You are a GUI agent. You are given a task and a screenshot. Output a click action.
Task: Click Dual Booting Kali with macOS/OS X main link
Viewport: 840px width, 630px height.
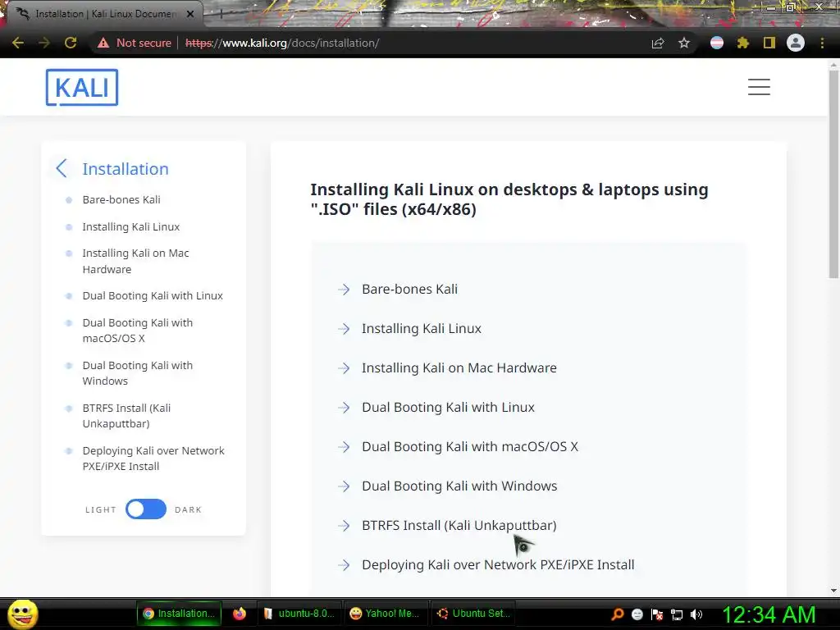[470, 447]
